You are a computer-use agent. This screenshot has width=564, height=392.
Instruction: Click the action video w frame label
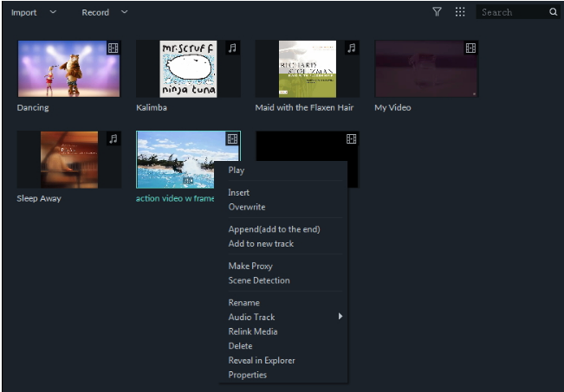pyautogui.click(x=175, y=198)
